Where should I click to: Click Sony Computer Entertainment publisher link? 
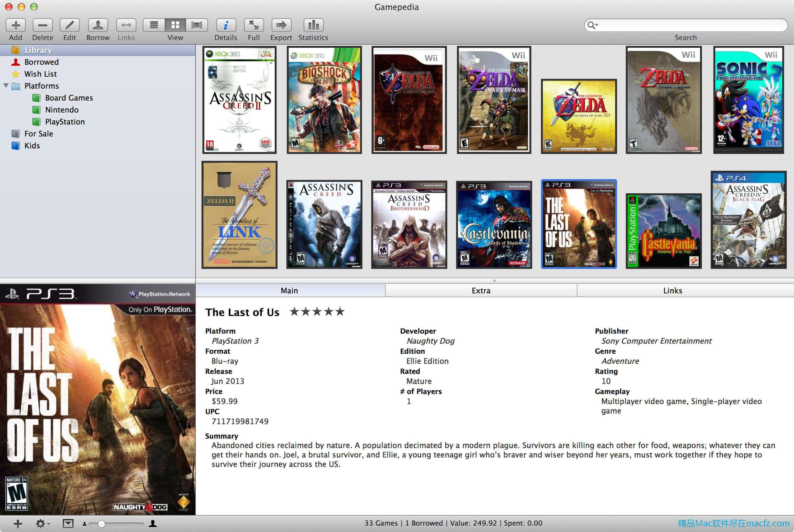pyautogui.click(x=656, y=341)
